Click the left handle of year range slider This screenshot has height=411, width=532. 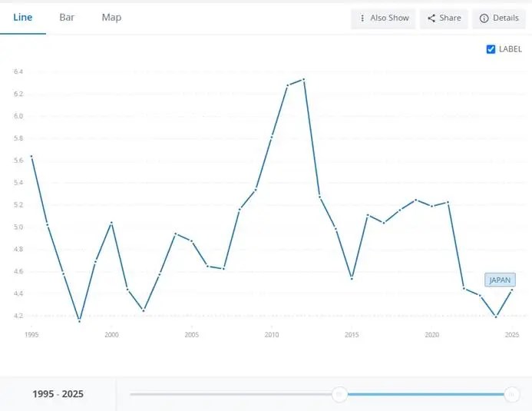pos(339,394)
